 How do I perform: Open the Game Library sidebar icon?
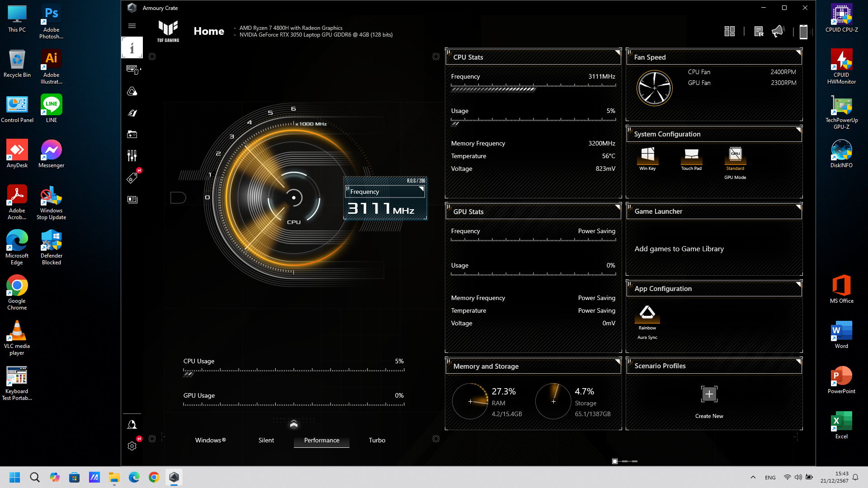(x=132, y=134)
